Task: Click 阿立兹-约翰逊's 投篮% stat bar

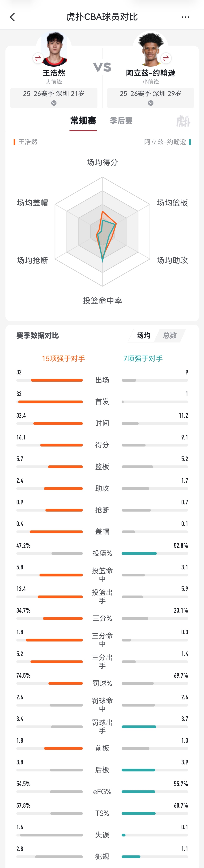Action: pyautogui.click(x=139, y=553)
